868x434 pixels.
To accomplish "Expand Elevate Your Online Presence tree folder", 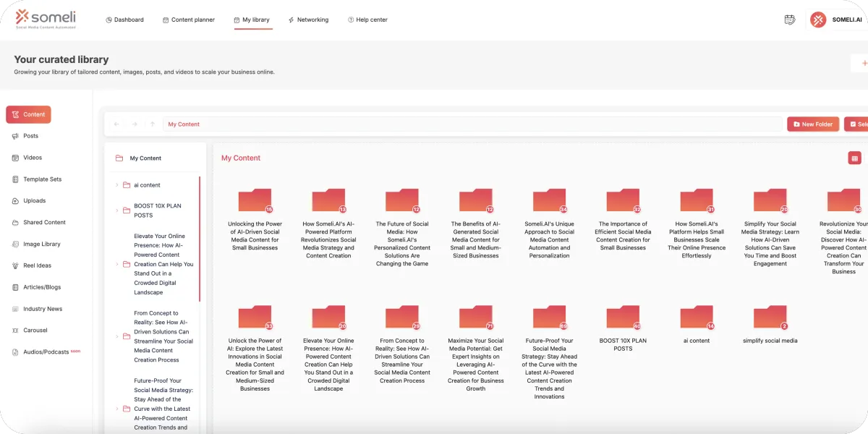I will point(117,264).
